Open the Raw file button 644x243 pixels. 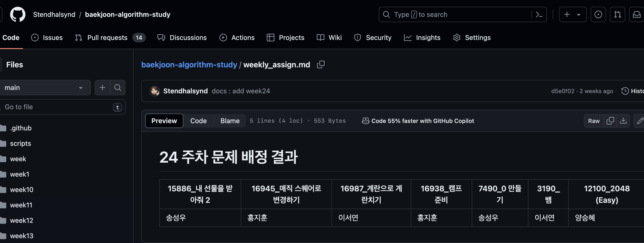coord(594,121)
